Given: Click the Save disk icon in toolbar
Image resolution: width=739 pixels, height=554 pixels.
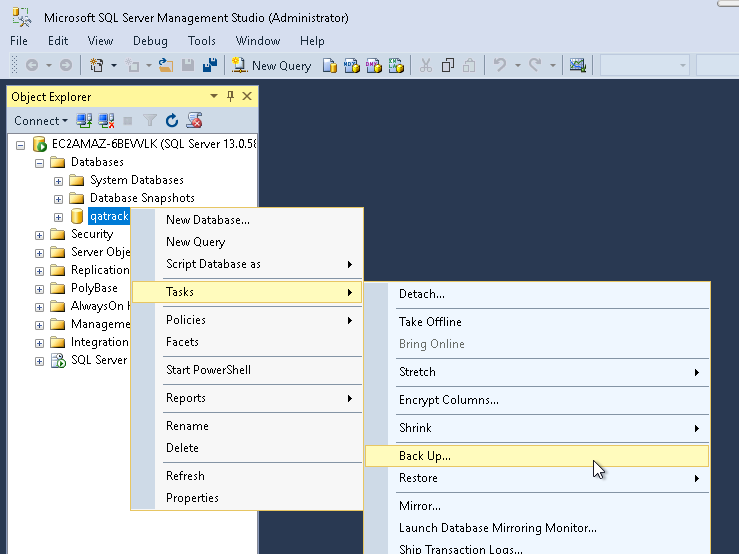Looking at the screenshot, I should tap(188, 66).
